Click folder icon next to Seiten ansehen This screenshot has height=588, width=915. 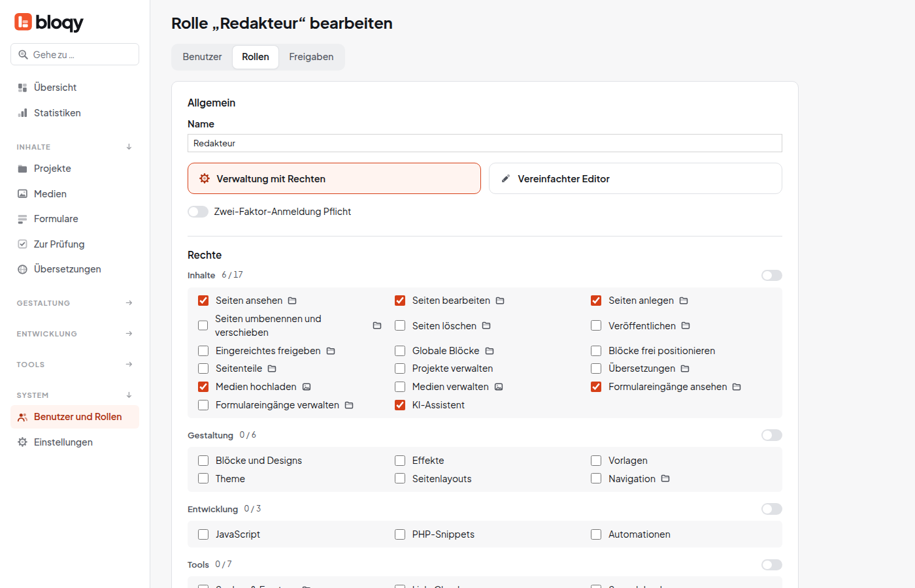(x=292, y=301)
